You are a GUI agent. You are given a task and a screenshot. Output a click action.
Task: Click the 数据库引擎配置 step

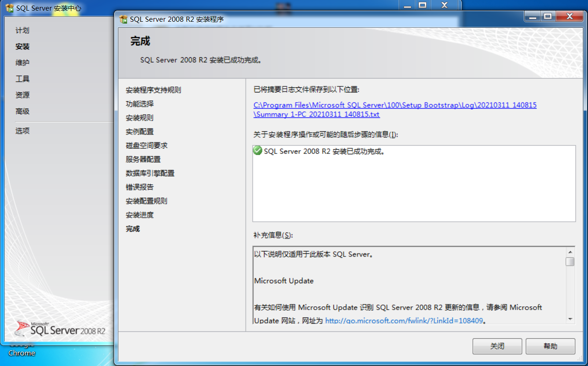coord(150,173)
